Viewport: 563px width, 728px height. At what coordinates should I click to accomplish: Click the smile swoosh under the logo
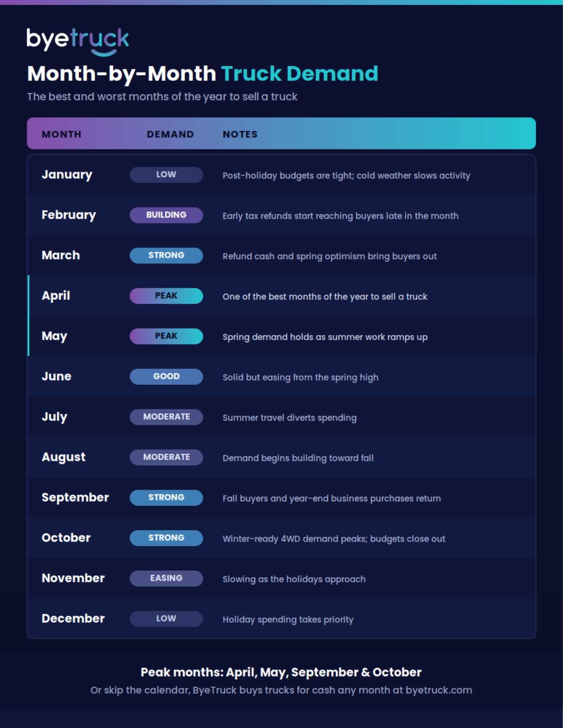104,53
